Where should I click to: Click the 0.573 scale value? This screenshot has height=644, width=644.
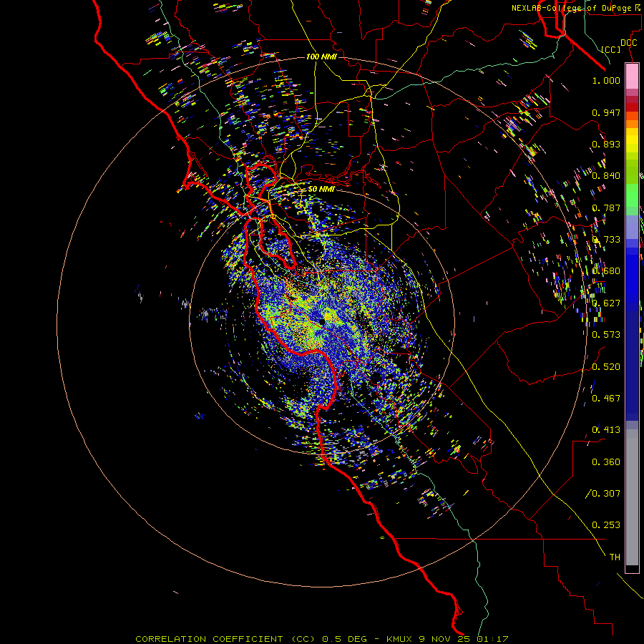point(606,335)
